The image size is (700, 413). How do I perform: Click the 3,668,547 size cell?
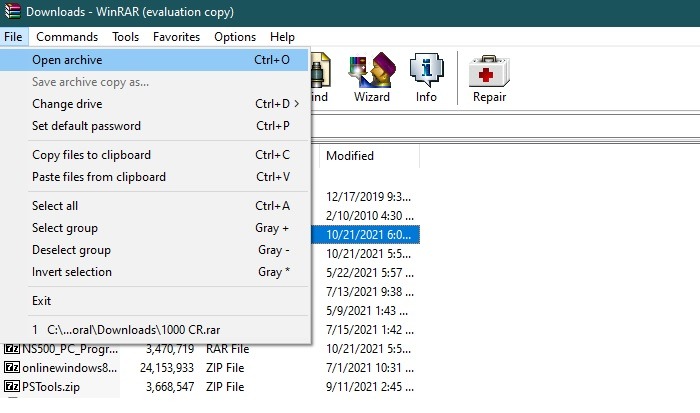(170, 387)
